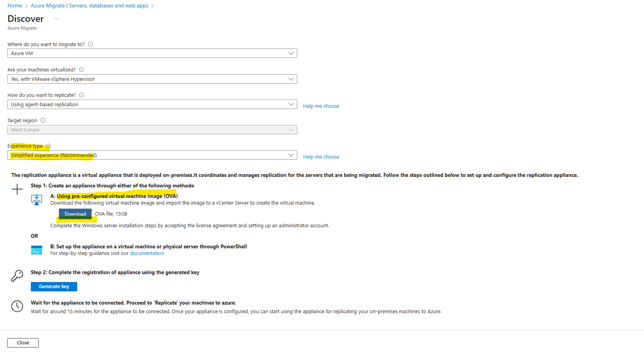The height and width of the screenshot is (353, 644).
Task: Open the Azure VM migration target dropdown
Action: pyautogui.click(x=152, y=53)
